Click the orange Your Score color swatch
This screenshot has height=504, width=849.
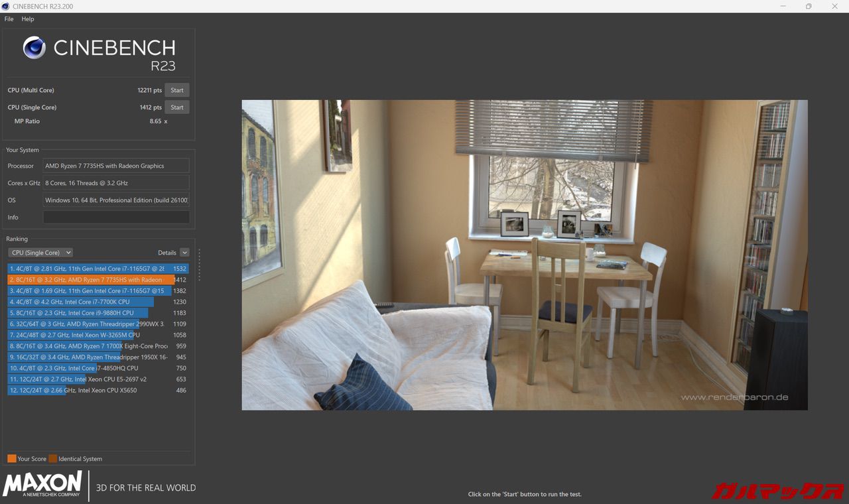12,459
